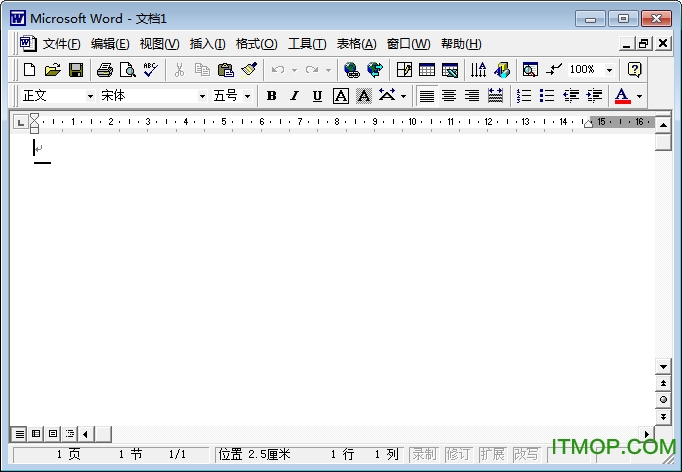Open the 插入(I) menu

point(207,44)
